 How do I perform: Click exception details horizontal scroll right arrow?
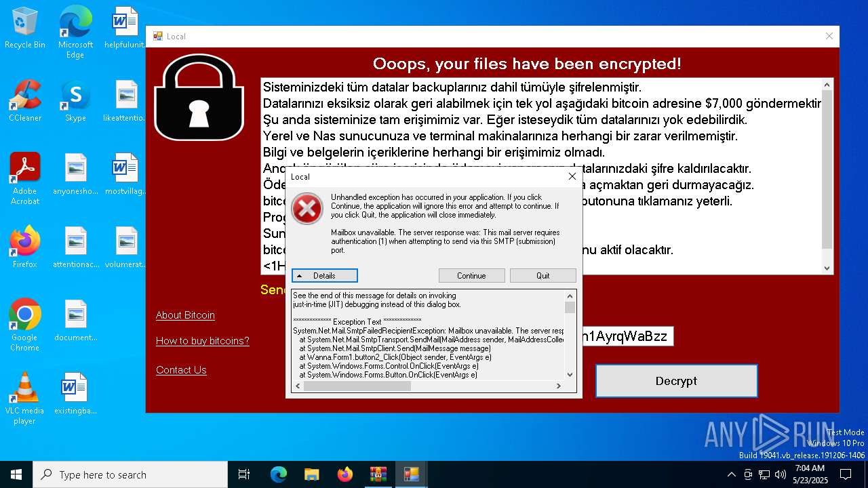559,386
